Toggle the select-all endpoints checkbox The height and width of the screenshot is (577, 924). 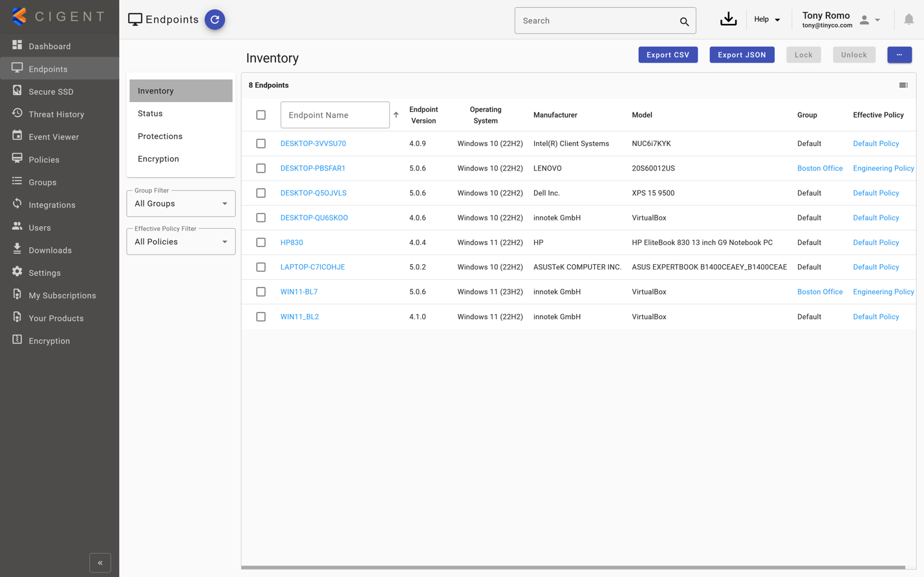(x=261, y=115)
